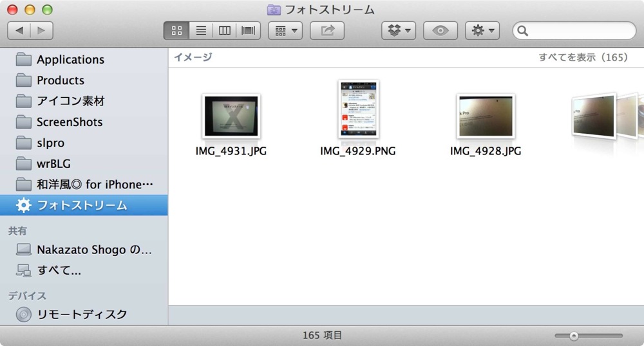Zoom the window with green button

point(48,10)
